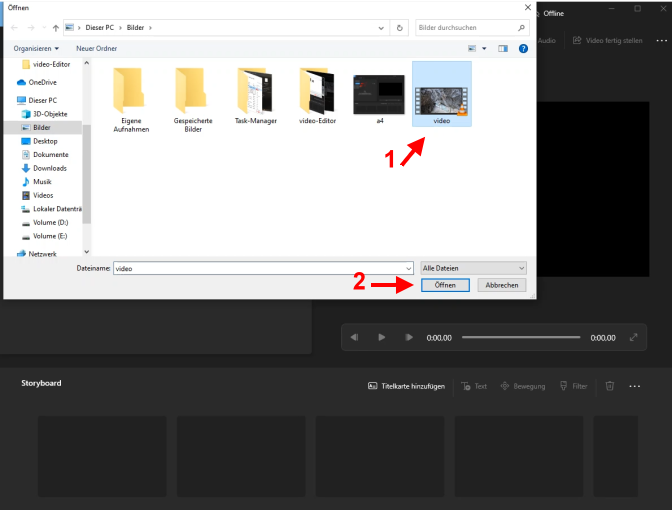
Task: Click the Öffnen button
Action: [x=445, y=285]
